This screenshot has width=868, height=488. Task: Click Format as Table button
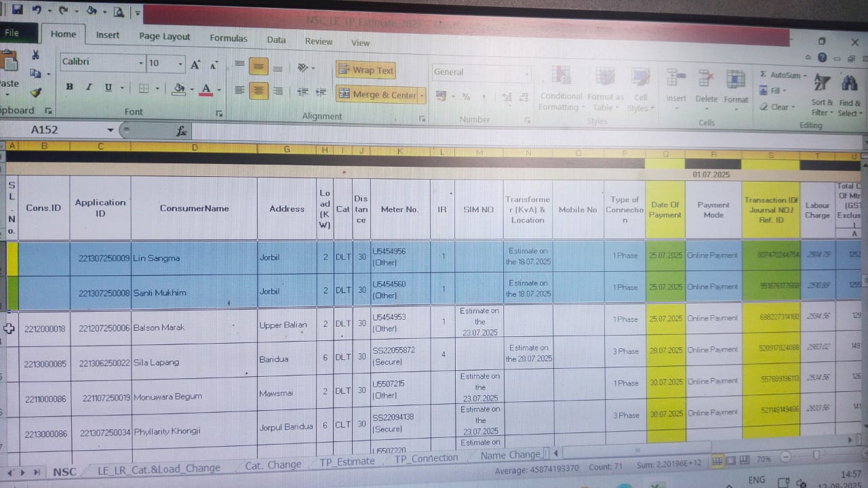click(x=604, y=89)
